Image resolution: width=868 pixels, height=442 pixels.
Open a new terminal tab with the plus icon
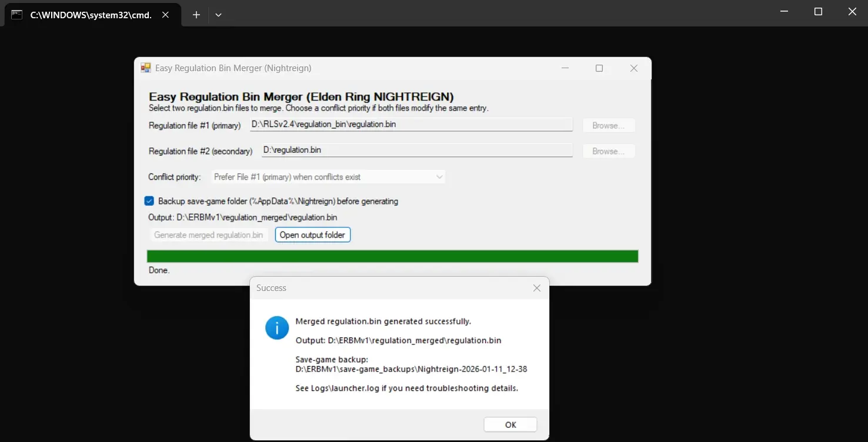(196, 14)
